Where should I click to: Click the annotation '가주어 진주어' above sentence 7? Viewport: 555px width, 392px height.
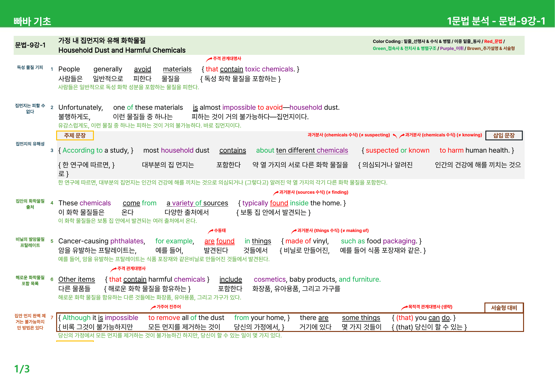[168, 307]
